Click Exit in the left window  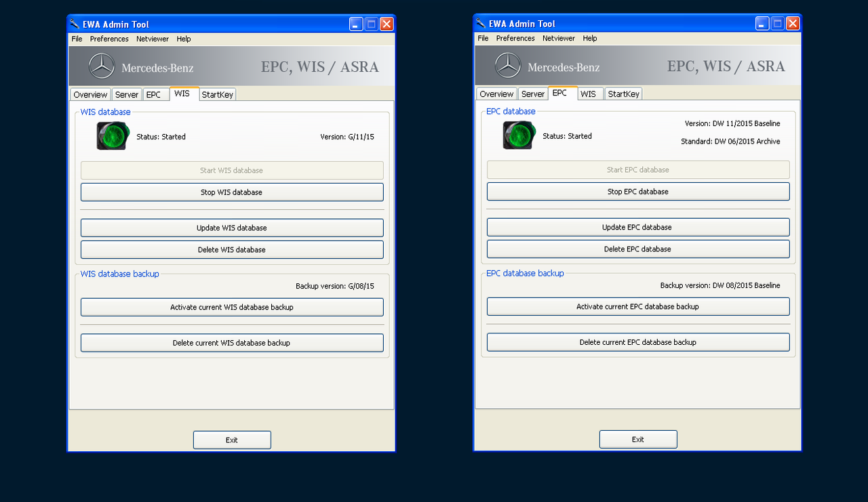pyautogui.click(x=232, y=440)
